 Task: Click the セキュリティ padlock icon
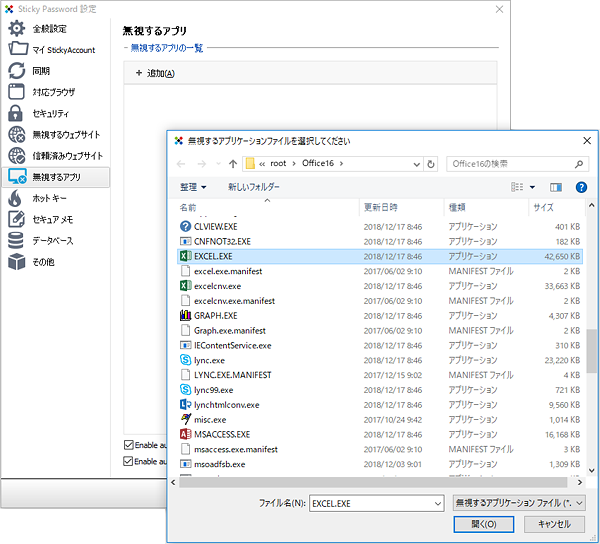[x=15, y=113]
